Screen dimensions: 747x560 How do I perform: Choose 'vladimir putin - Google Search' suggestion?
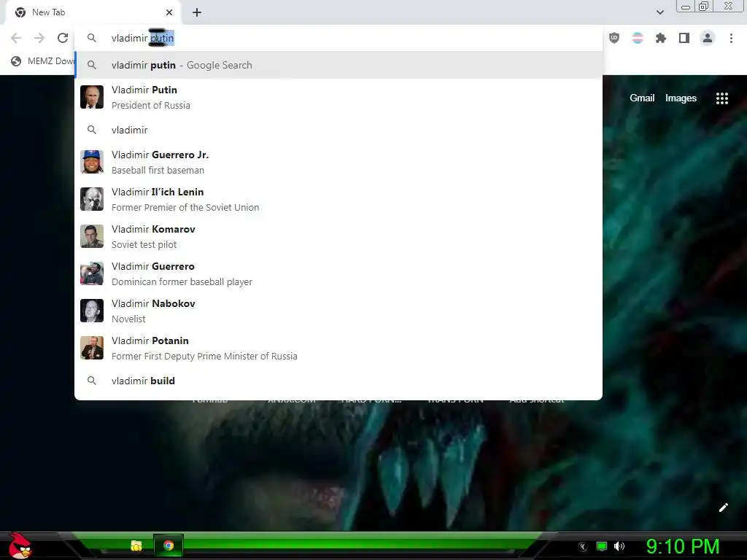point(338,65)
